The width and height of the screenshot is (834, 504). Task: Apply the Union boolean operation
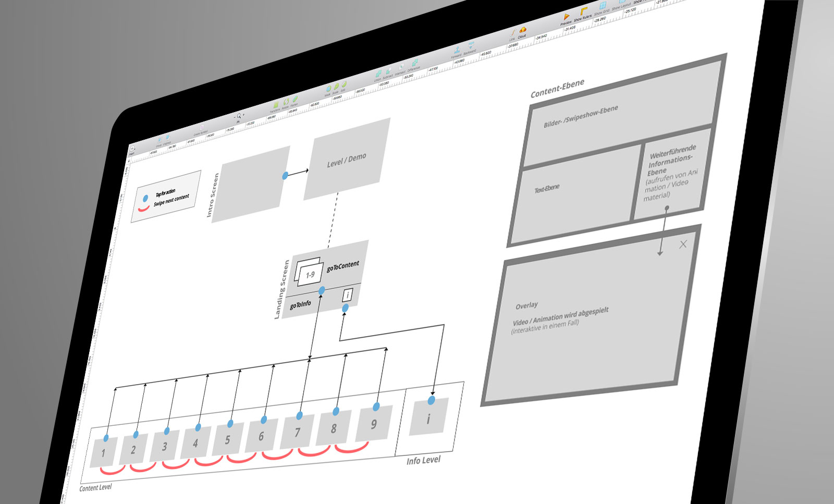point(378,75)
